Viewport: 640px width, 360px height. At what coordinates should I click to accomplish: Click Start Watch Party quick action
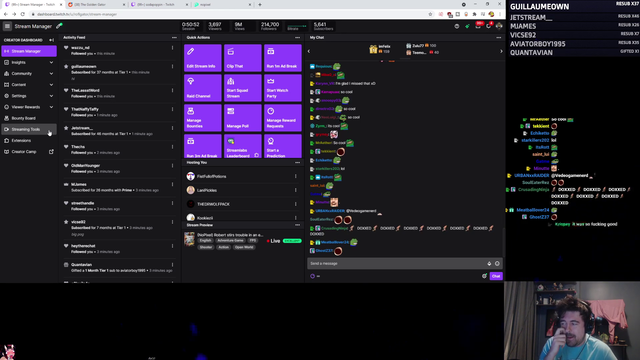click(282, 88)
